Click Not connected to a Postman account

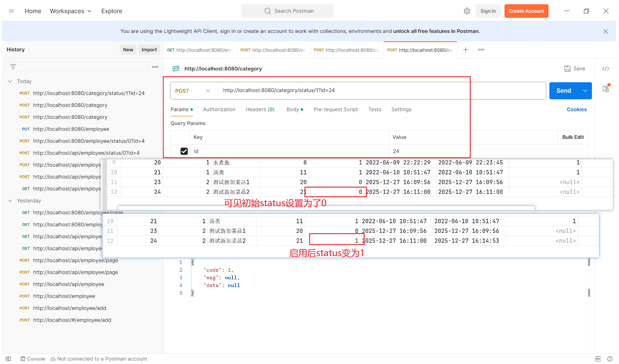click(x=99, y=359)
